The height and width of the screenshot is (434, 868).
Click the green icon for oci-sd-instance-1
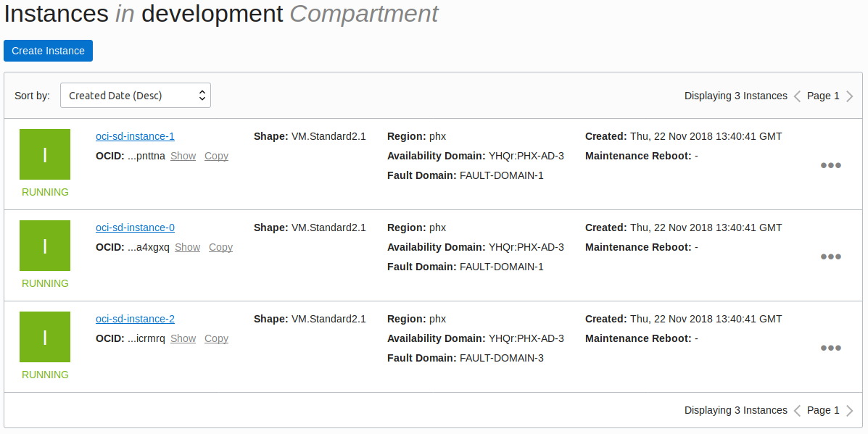pos(45,154)
